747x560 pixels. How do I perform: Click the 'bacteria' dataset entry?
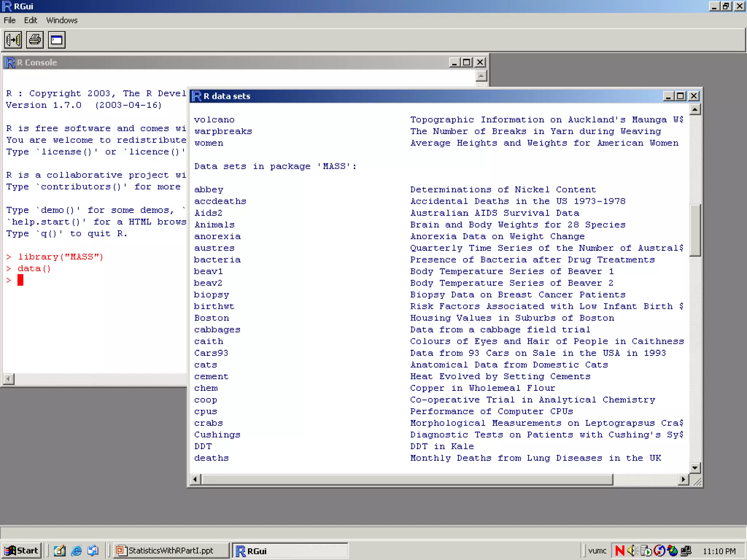click(x=217, y=260)
